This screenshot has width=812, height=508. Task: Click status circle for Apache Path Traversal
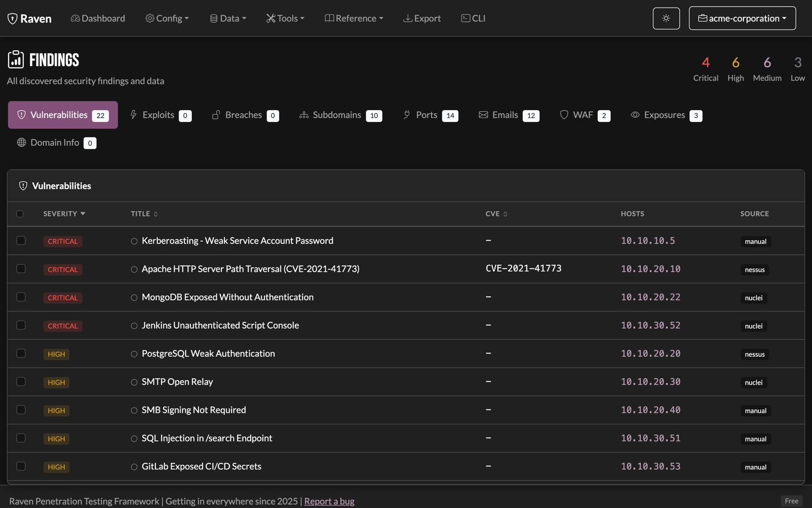pyautogui.click(x=134, y=270)
